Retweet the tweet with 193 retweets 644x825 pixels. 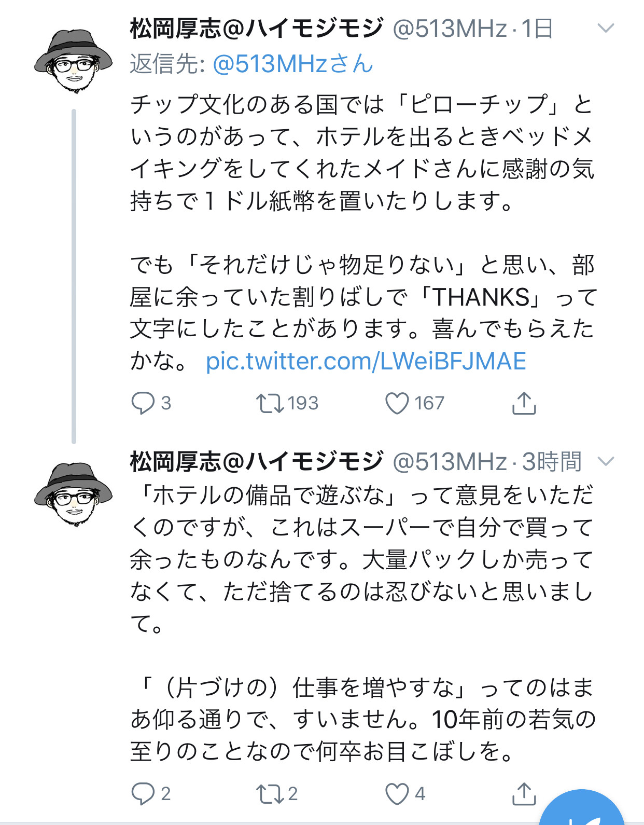point(270,403)
